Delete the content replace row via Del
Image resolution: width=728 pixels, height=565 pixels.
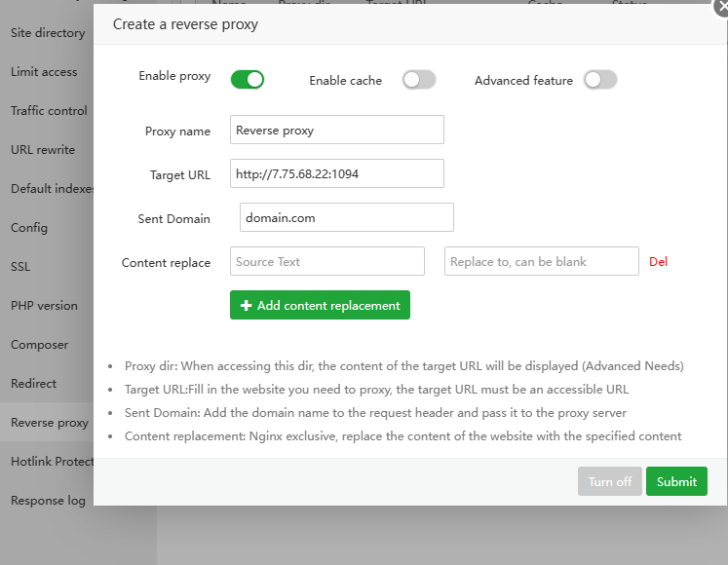point(659,261)
